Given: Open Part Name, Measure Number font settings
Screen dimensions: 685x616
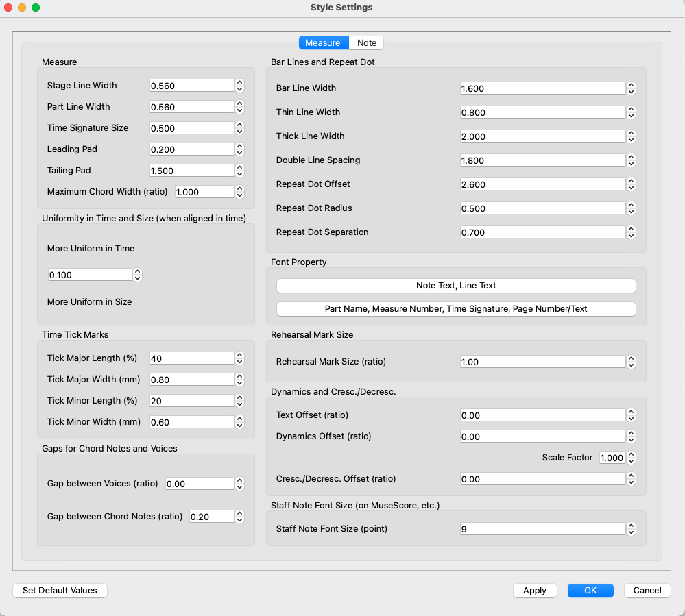Looking at the screenshot, I should (456, 309).
